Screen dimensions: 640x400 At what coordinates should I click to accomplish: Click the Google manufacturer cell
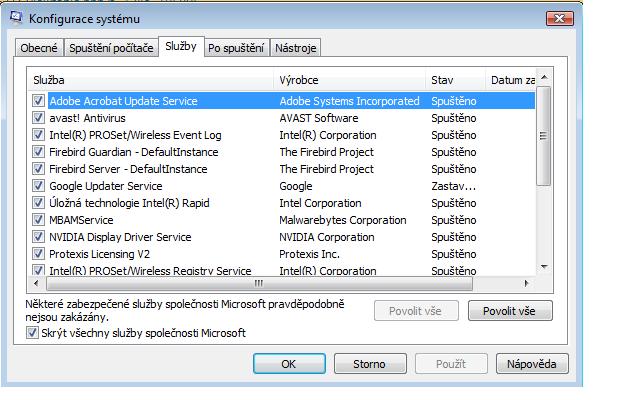tap(296, 186)
